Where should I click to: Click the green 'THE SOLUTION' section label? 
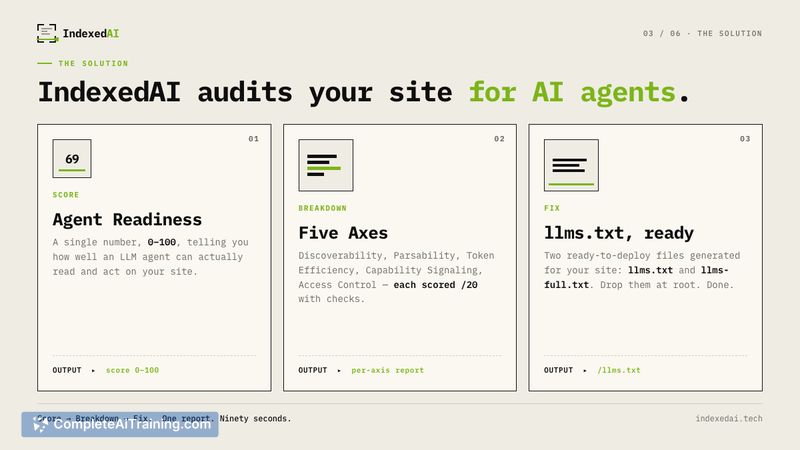point(93,63)
